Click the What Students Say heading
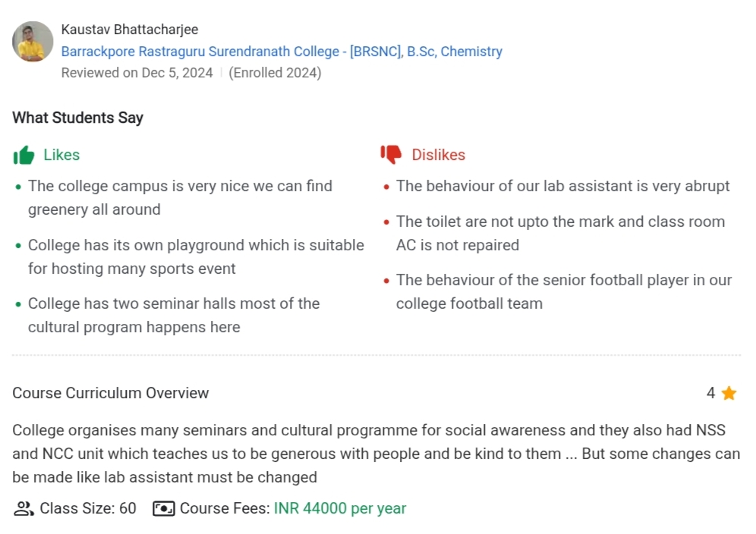The height and width of the screenshot is (534, 756). [77, 118]
